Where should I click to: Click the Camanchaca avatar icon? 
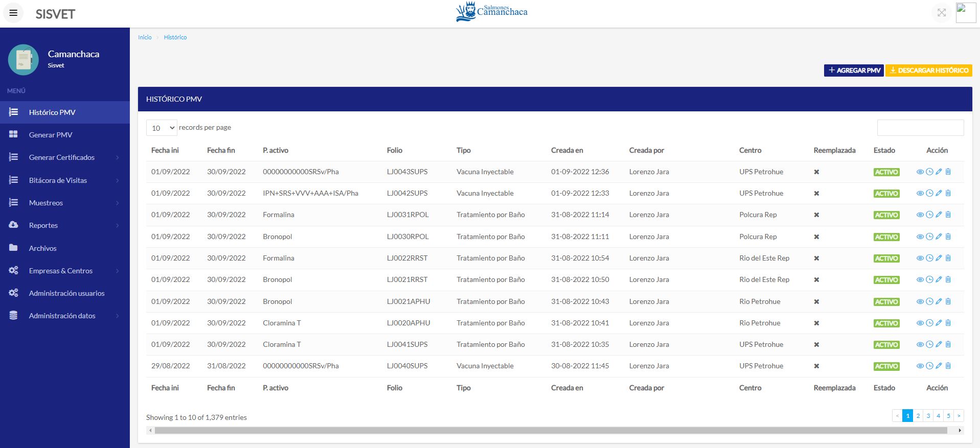pyautogui.click(x=23, y=60)
